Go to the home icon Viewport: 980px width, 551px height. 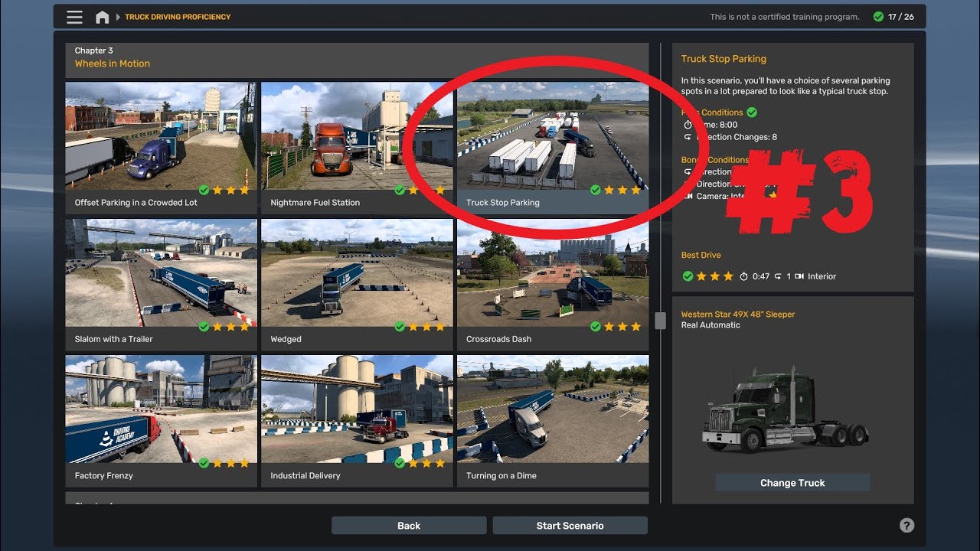tap(102, 17)
